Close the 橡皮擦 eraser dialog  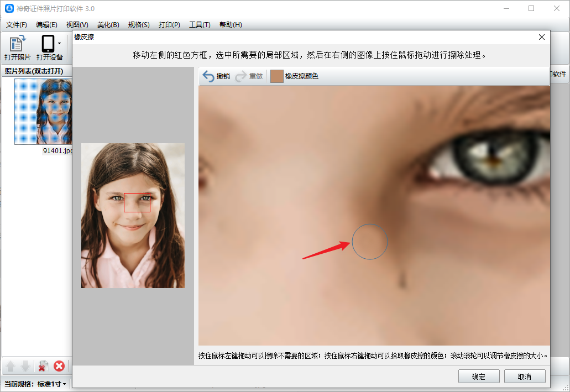tap(542, 37)
